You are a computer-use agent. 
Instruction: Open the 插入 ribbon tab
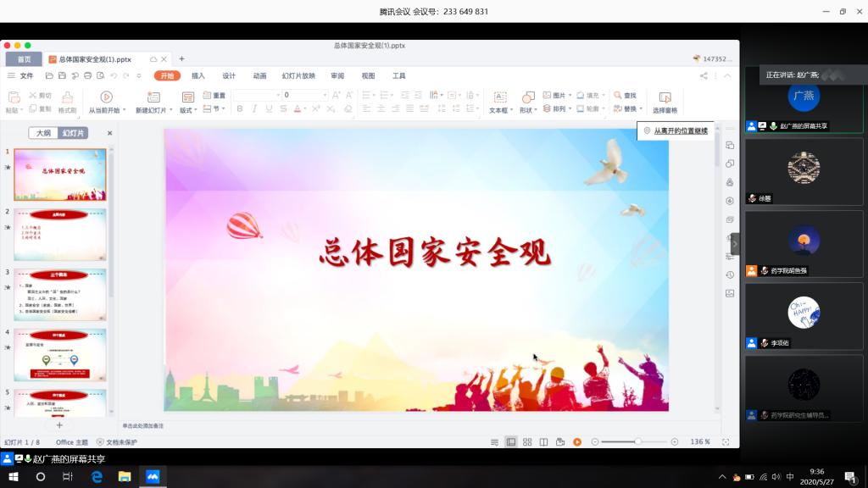pyautogui.click(x=198, y=75)
